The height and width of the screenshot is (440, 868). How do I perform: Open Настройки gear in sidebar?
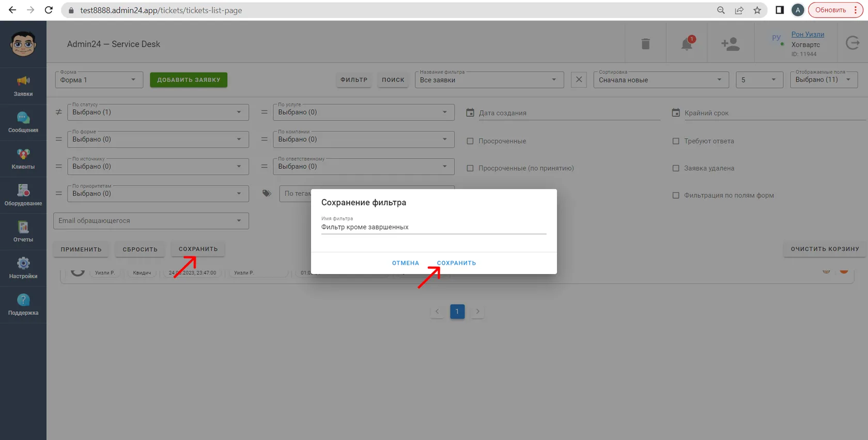point(23,268)
